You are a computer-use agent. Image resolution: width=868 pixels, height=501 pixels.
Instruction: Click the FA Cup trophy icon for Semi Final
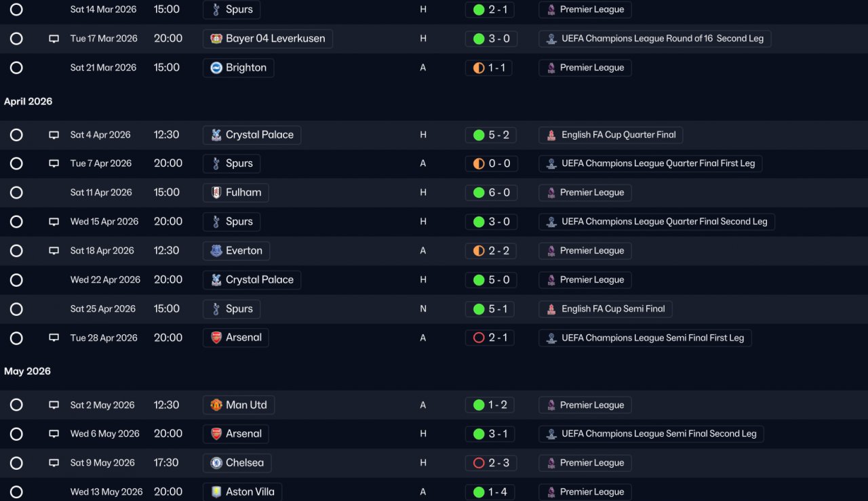click(x=552, y=309)
